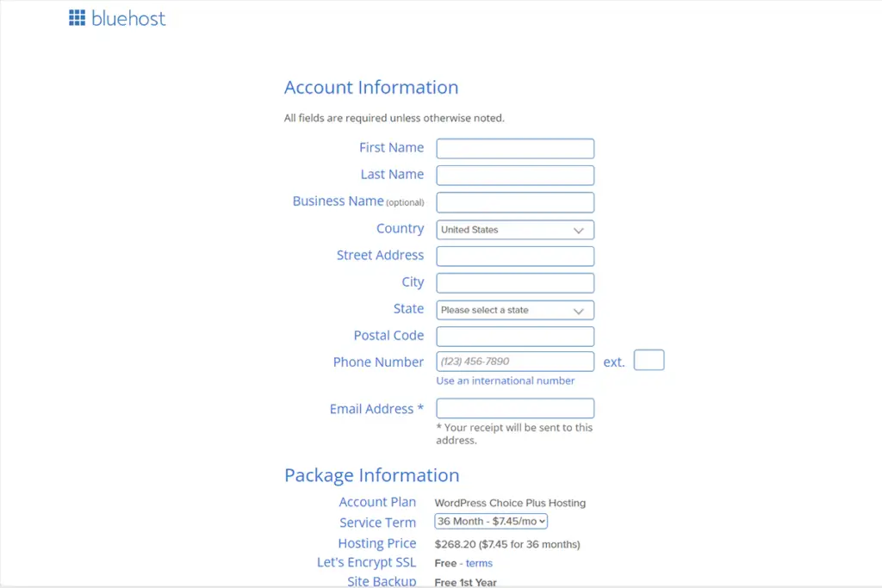Focus the Phone Number input field
The height and width of the screenshot is (588, 882).
click(515, 362)
